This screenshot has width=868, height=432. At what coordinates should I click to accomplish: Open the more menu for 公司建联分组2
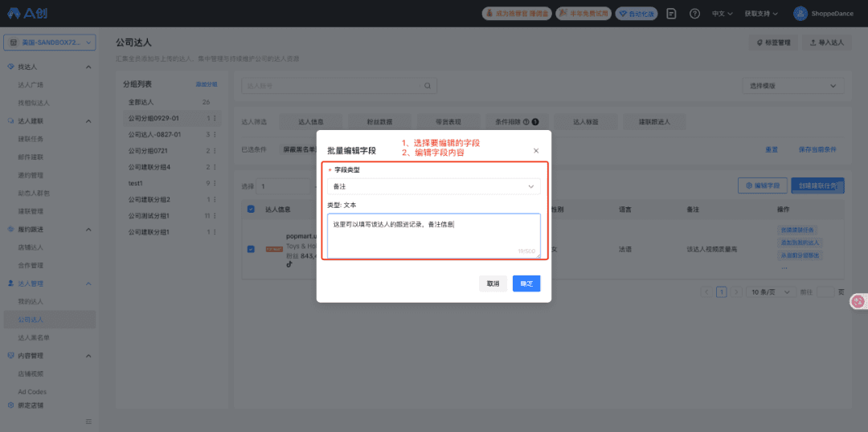tap(215, 199)
